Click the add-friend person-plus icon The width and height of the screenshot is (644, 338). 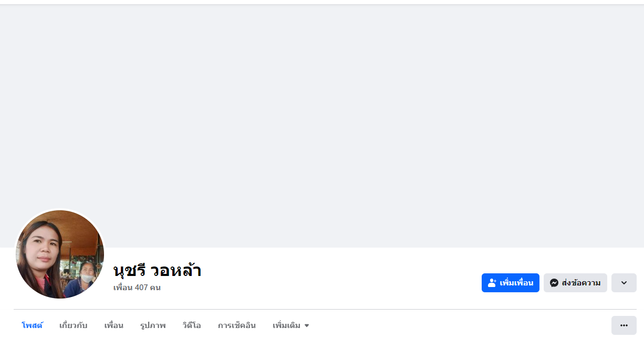tap(492, 283)
